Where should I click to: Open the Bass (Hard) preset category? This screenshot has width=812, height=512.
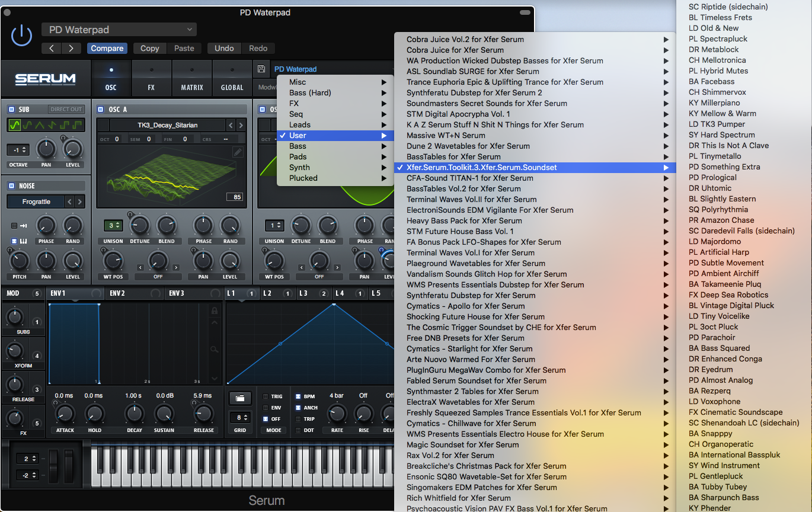(335, 93)
